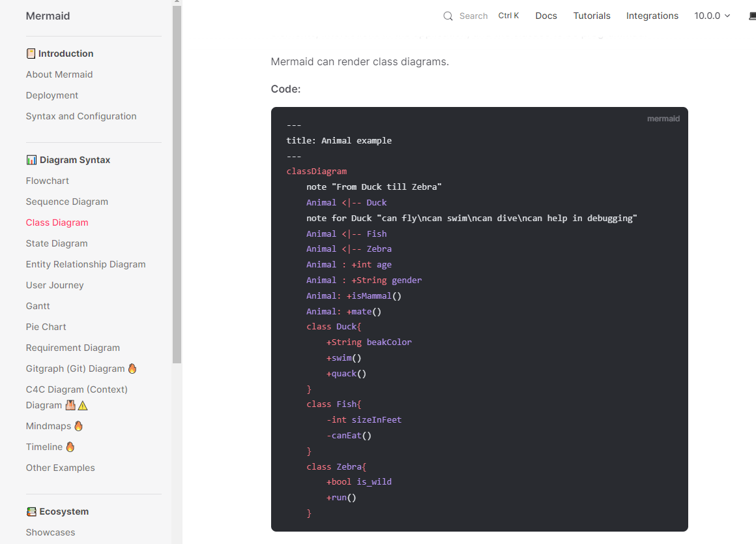Open the Search field
Screen dimensions: 756x544
click(x=481, y=16)
